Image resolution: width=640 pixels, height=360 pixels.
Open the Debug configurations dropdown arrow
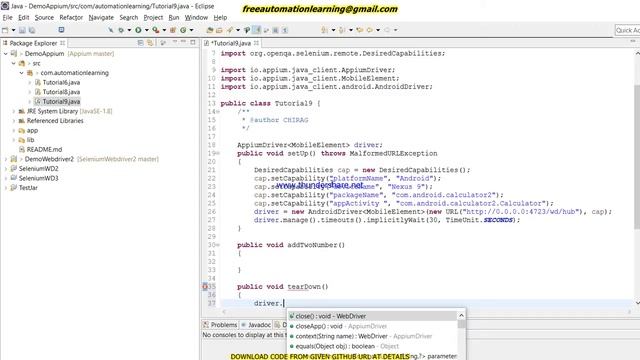tap(129, 30)
